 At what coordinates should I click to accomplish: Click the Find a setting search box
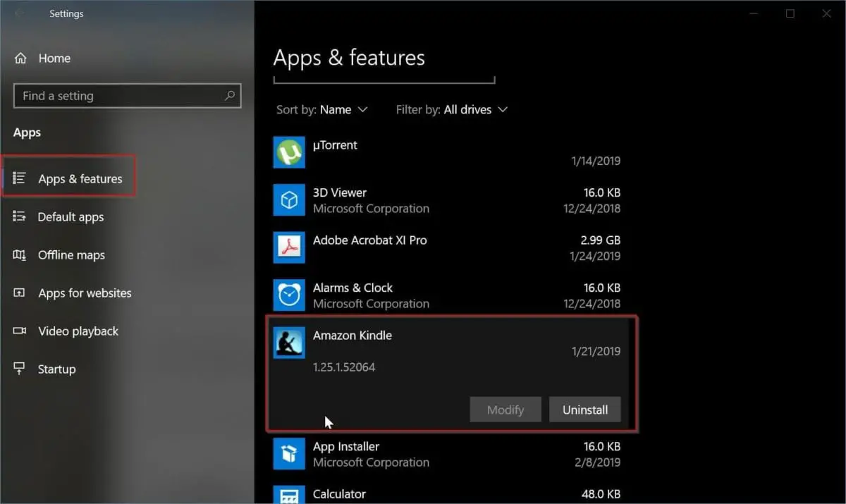[128, 96]
